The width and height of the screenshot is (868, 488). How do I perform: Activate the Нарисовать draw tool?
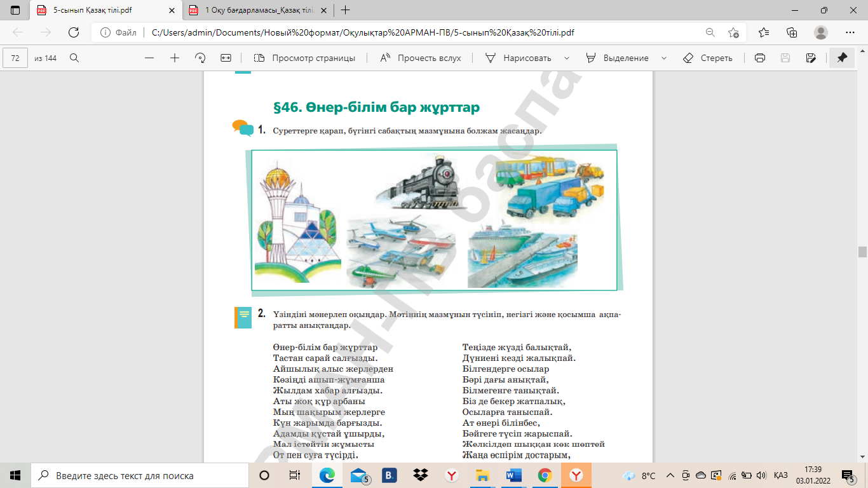518,58
